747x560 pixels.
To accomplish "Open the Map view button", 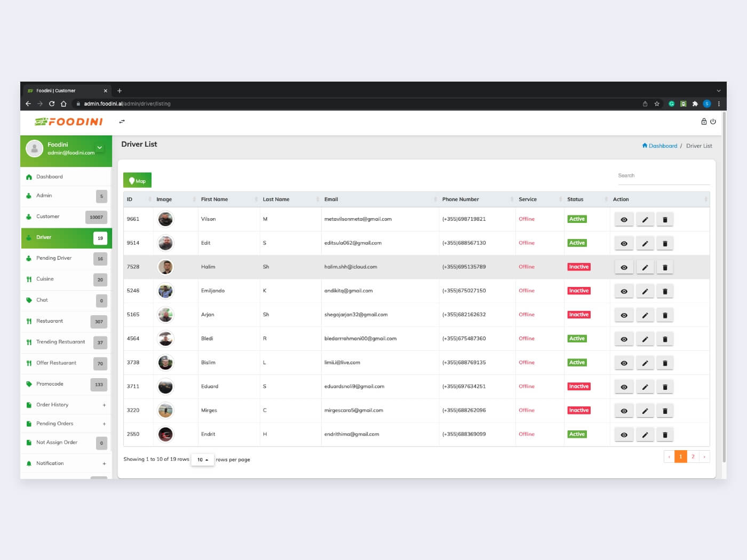I will (x=137, y=180).
